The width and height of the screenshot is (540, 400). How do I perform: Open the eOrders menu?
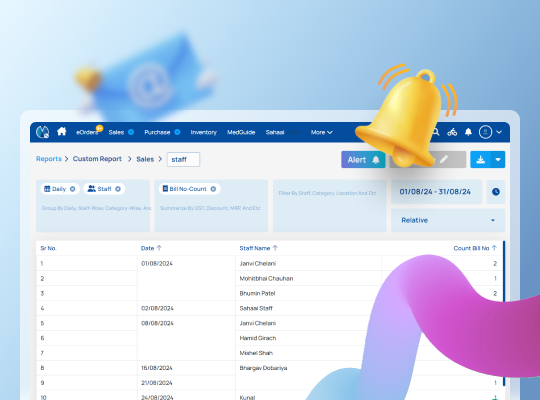(x=87, y=132)
